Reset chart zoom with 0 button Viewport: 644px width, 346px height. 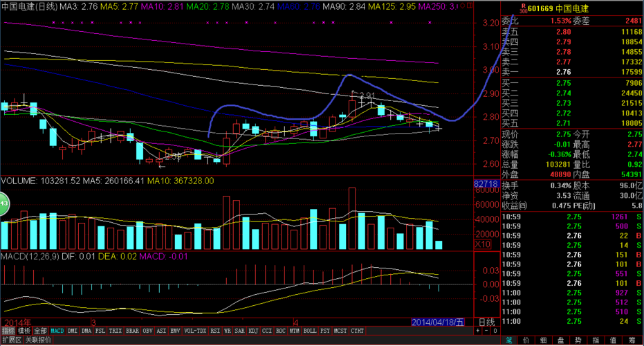(495, 331)
